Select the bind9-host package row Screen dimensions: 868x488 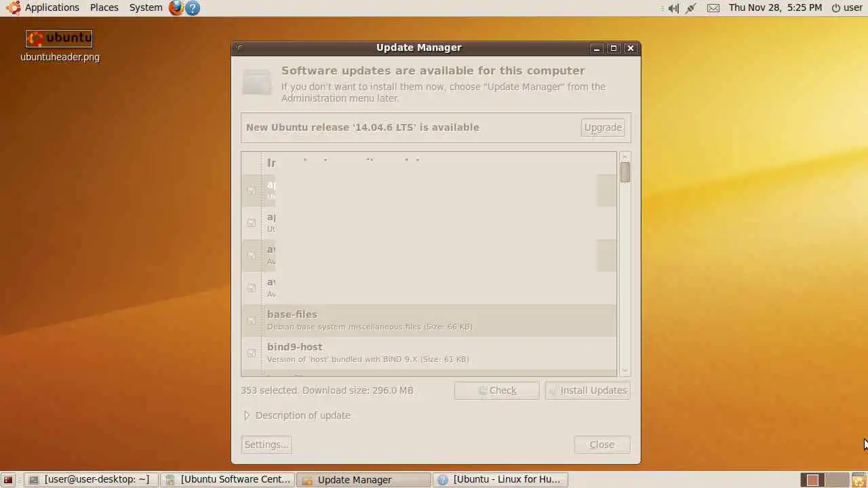point(429,353)
